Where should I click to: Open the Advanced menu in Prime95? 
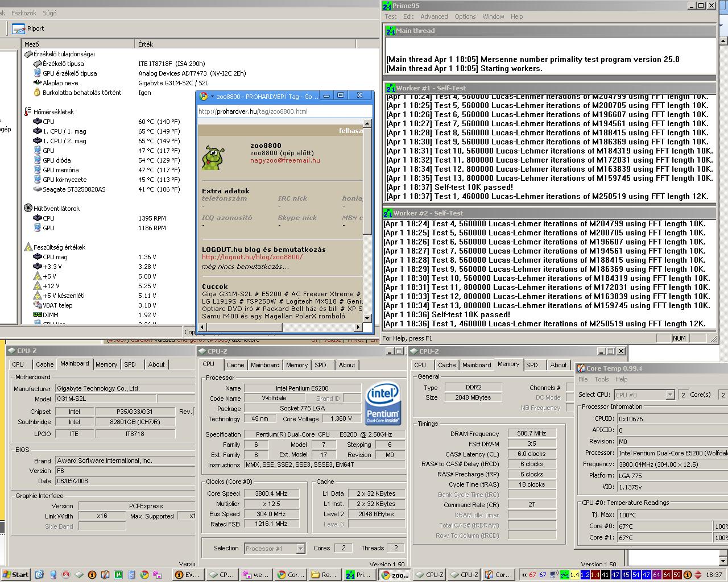[x=434, y=16]
